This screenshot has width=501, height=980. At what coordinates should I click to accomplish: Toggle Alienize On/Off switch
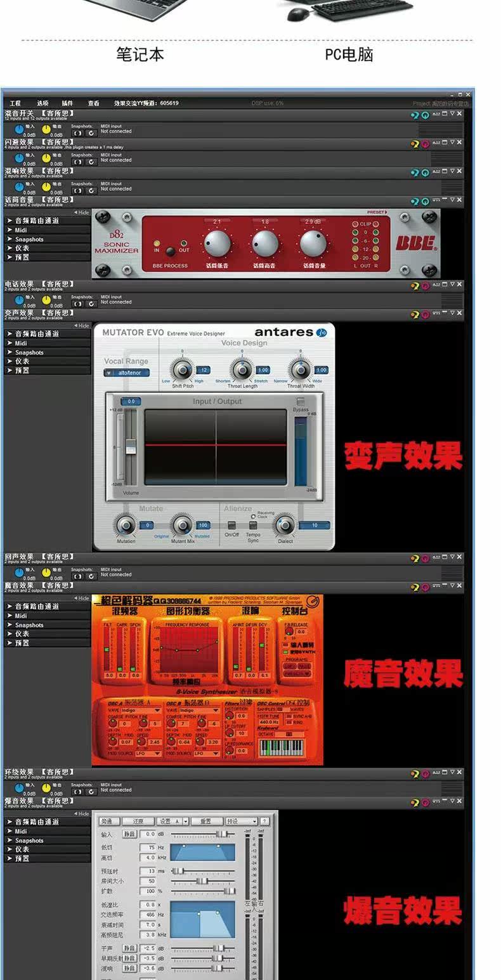[x=231, y=525]
